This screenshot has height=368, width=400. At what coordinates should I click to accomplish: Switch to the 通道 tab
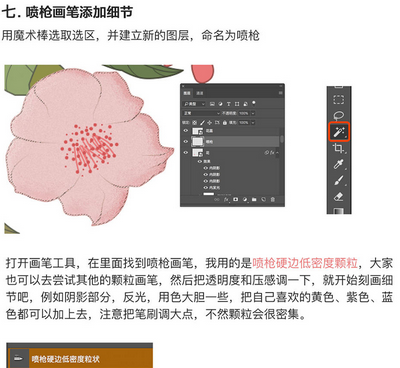click(200, 93)
